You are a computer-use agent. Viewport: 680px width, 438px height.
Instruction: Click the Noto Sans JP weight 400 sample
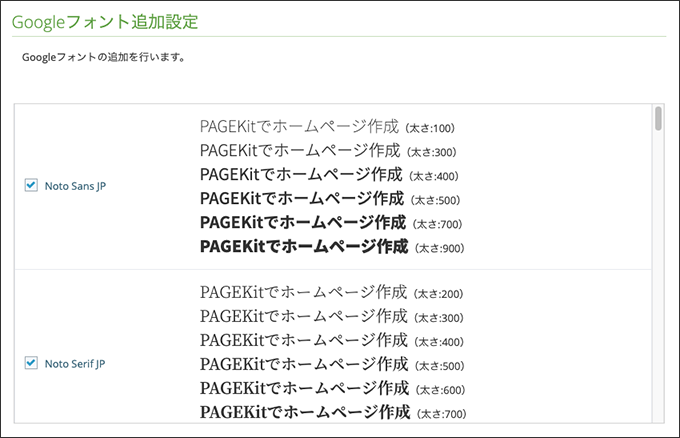(329, 174)
